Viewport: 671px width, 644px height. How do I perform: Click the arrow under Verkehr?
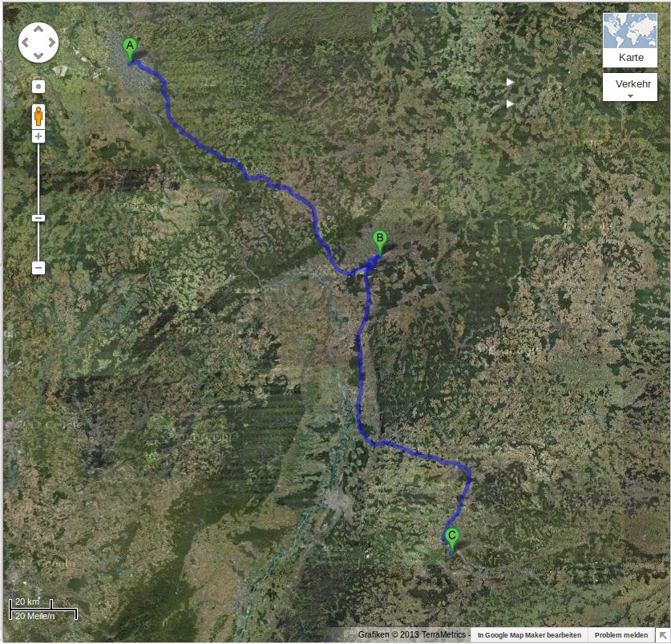click(x=630, y=96)
